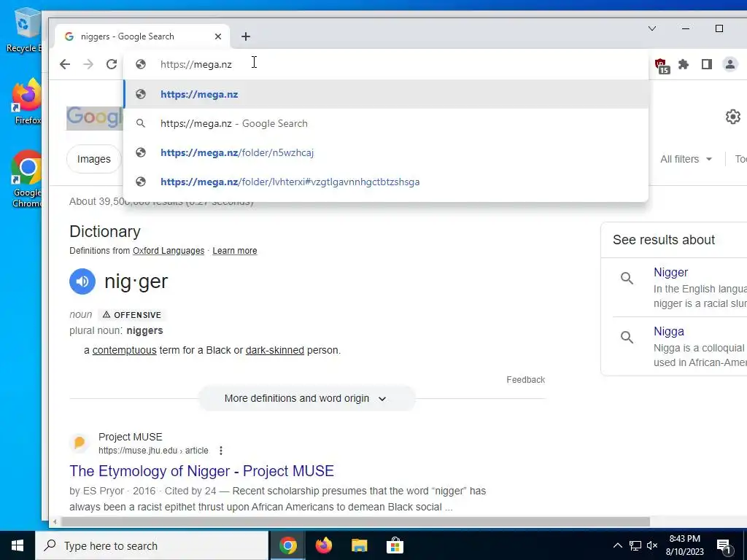This screenshot has height=560, width=747.
Task: Click the globe icon in the address bar
Action: tap(141, 64)
